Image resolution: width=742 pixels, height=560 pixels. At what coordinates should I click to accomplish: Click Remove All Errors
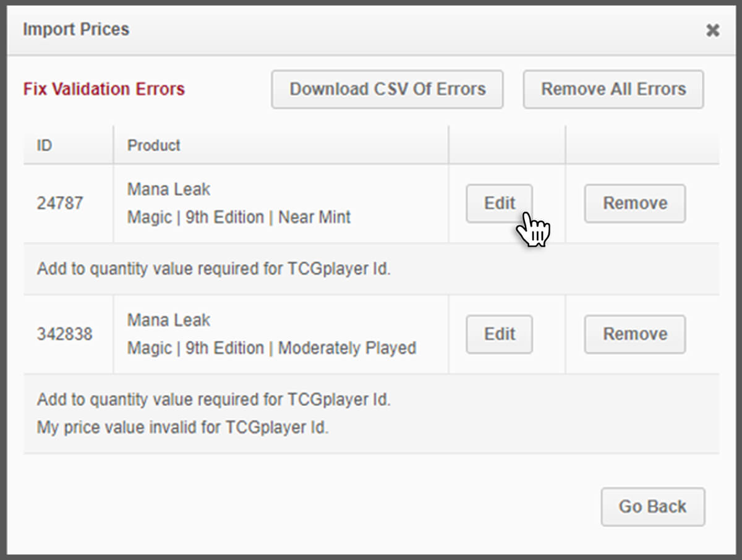click(x=613, y=89)
